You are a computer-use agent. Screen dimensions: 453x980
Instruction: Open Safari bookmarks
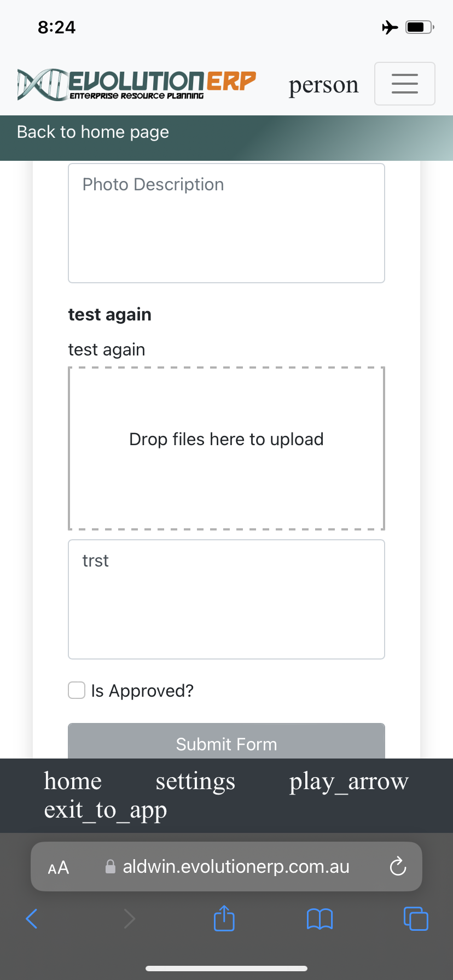pyautogui.click(x=320, y=918)
